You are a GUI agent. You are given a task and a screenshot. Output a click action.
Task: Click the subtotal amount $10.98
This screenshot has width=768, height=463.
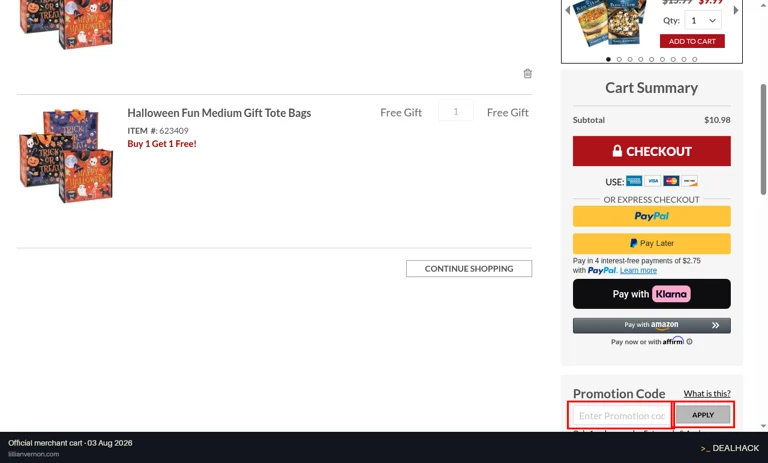pyautogui.click(x=717, y=120)
